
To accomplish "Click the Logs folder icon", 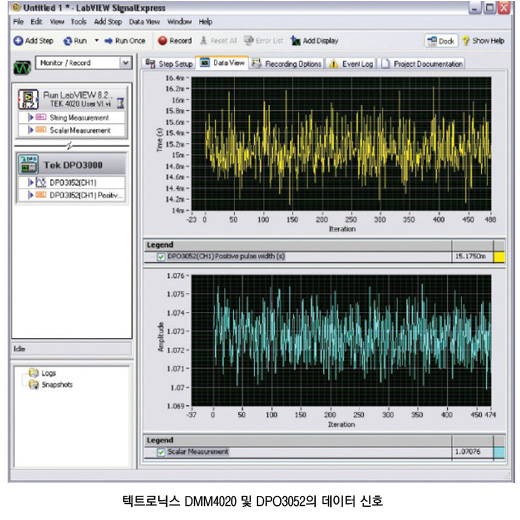I will [x=34, y=373].
